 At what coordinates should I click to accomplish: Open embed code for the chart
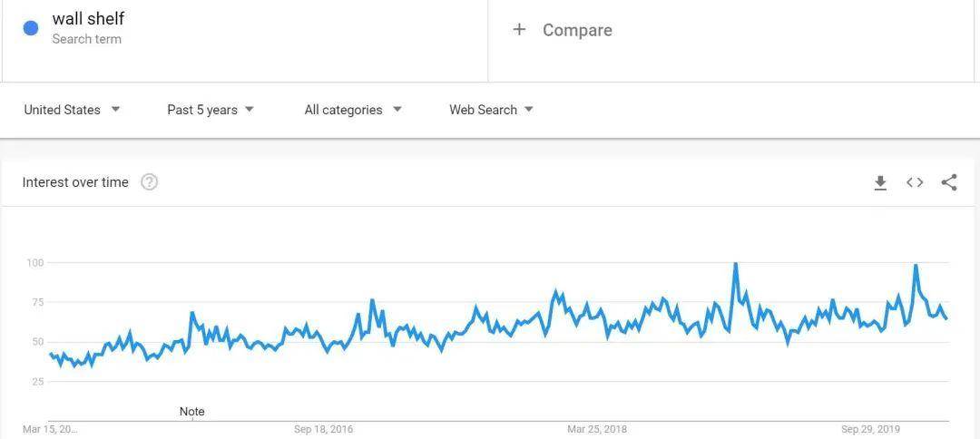pos(915,182)
